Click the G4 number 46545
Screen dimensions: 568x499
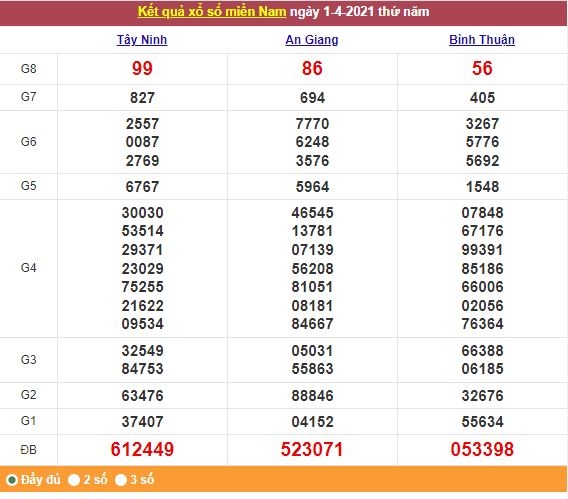(312, 213)
